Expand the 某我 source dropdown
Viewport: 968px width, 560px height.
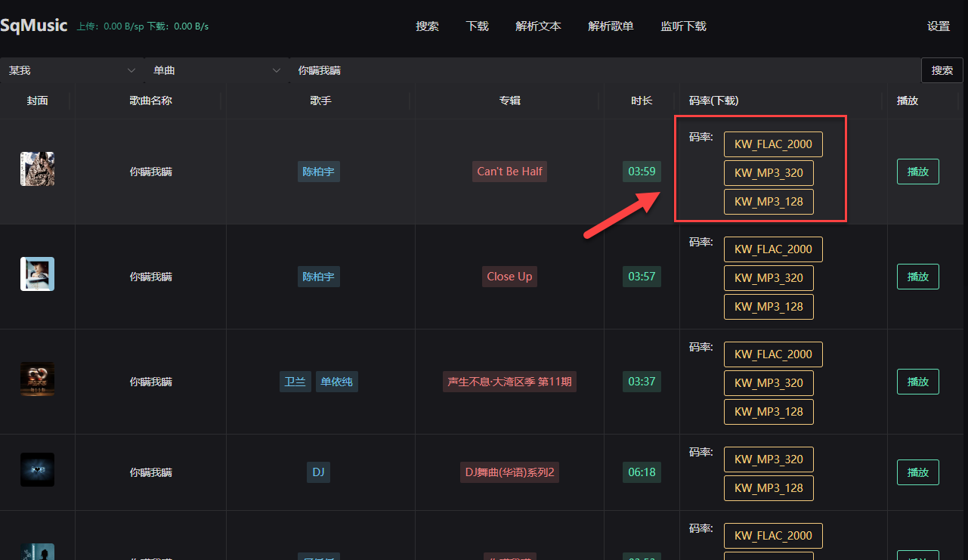[x=72, y=70]
